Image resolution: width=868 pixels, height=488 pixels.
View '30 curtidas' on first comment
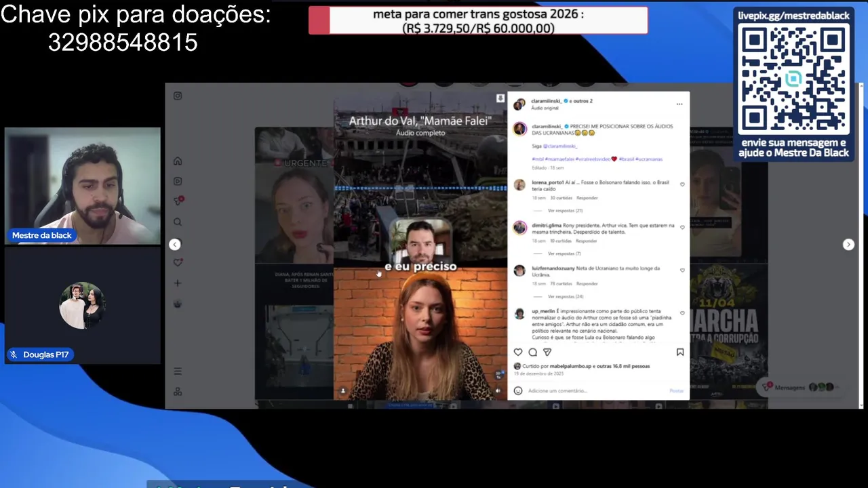pyautogui.click(x=561, y=198)
